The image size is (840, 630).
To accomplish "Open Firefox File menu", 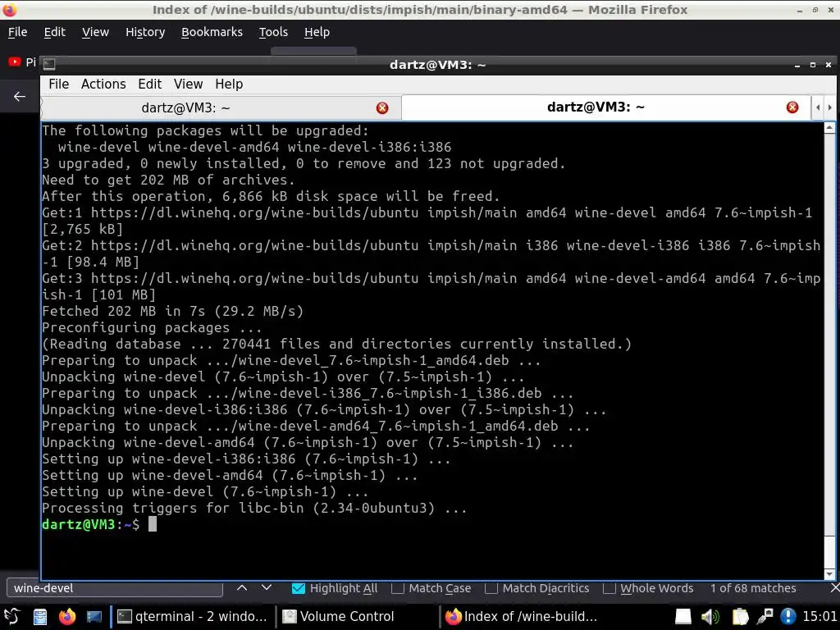I will coord(18,32).
